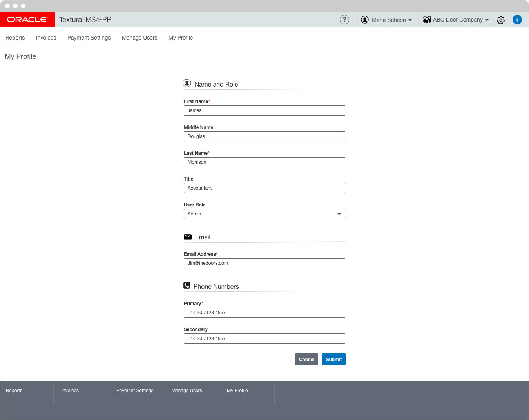The width and height of the screenshot is (529, 420).
Task: Open Invoices in the top navigation
Action: (x=46, y=38)
